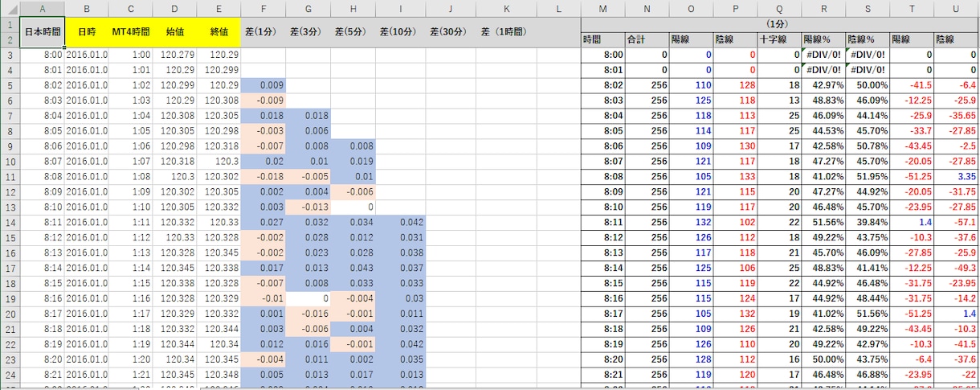
Task: Select the column Q header
Action: click(778, 9)
